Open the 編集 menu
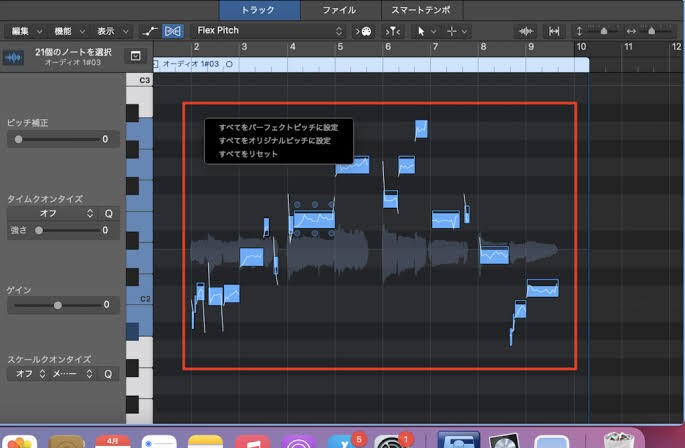The height and width of the screenshot is (448, 685). [26, 31]
